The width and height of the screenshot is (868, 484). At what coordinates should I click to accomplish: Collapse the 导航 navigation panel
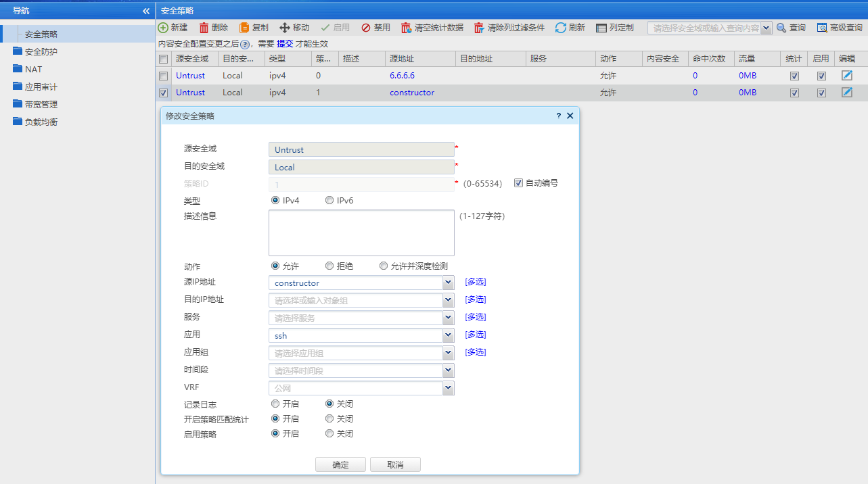pos(145,11)
